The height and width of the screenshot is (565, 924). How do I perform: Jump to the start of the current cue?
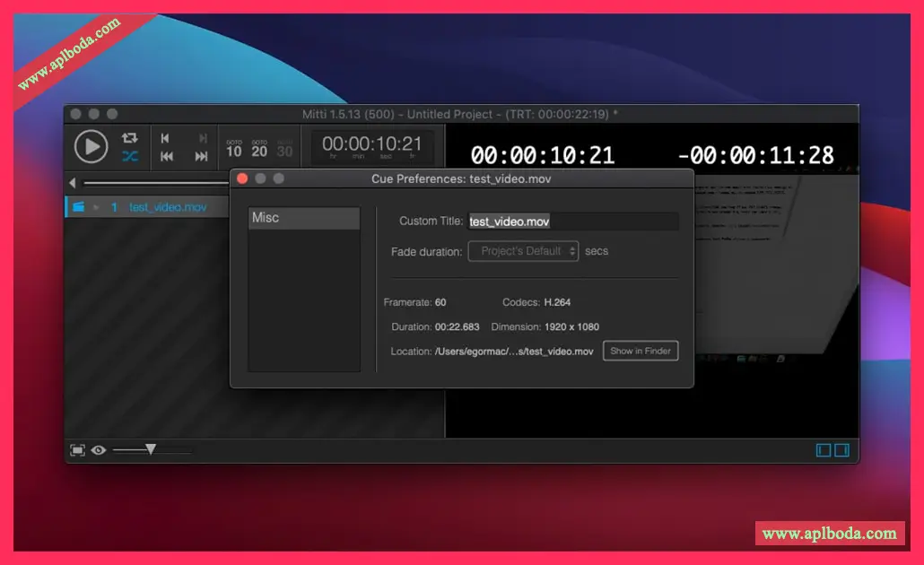pyautogui.click(x=166, y=138)
